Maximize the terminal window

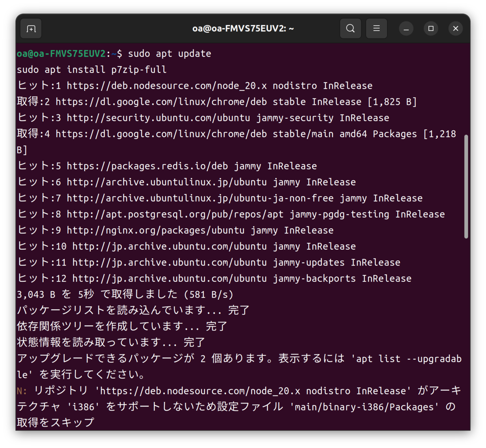431,29
